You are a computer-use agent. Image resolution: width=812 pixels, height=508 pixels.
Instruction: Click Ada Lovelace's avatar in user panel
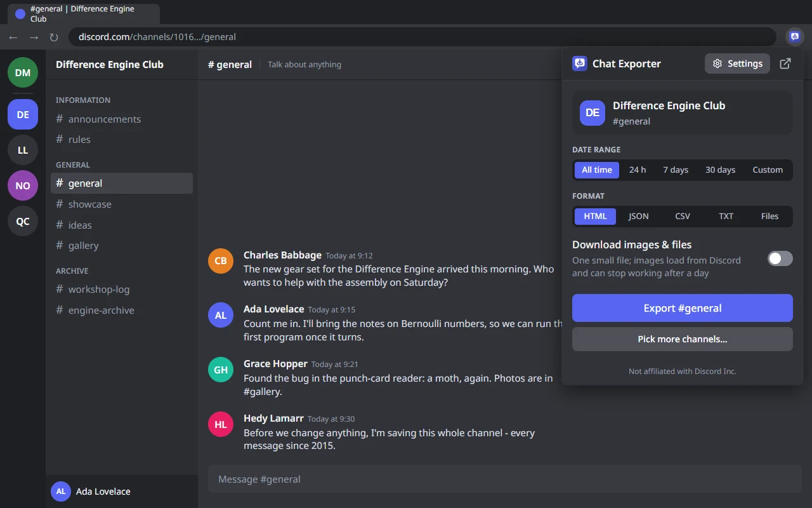(x=61, y=491)
